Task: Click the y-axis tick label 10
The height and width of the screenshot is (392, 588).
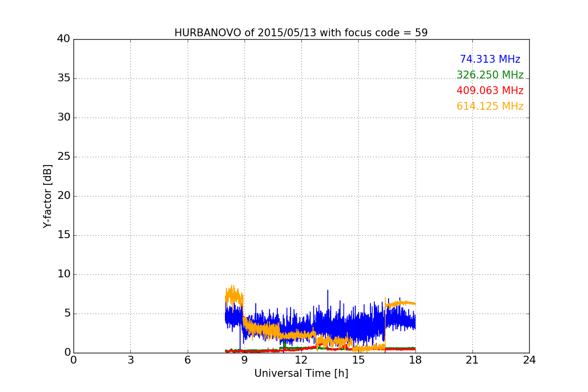Action: (64, 274)
